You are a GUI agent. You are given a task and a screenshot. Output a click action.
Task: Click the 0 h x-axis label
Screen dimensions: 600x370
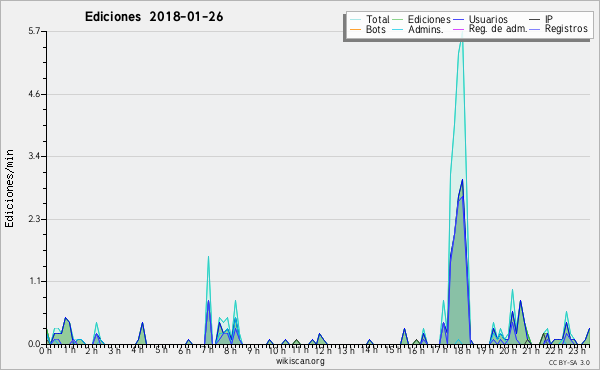45,350
